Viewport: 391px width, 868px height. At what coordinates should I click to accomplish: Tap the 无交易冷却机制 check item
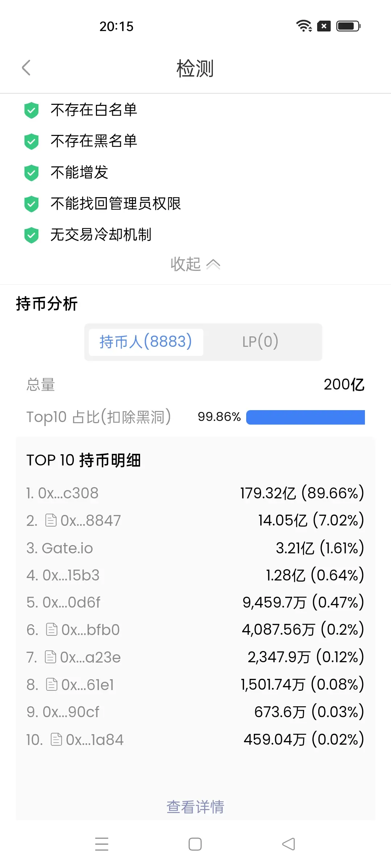tap(101, 235)
